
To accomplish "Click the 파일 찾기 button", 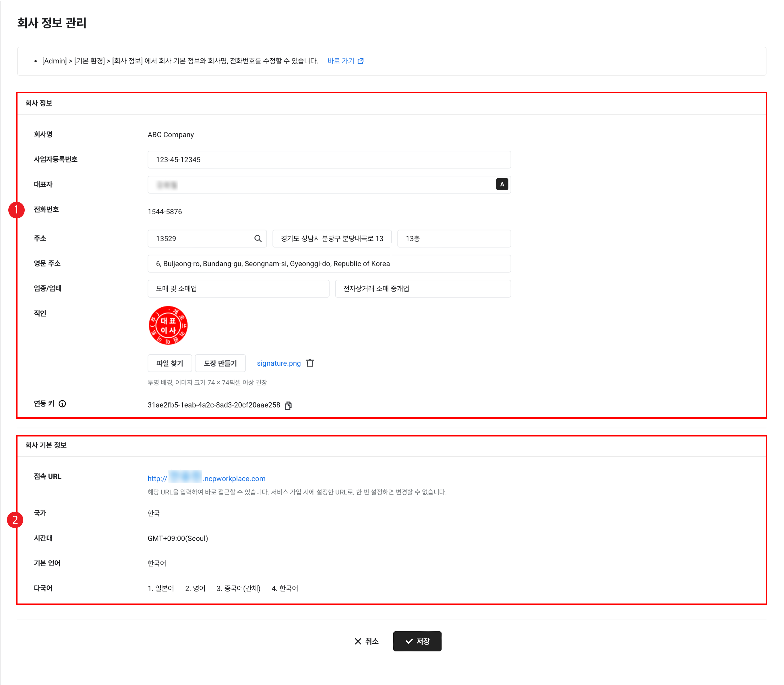I will tap(169, 363).
